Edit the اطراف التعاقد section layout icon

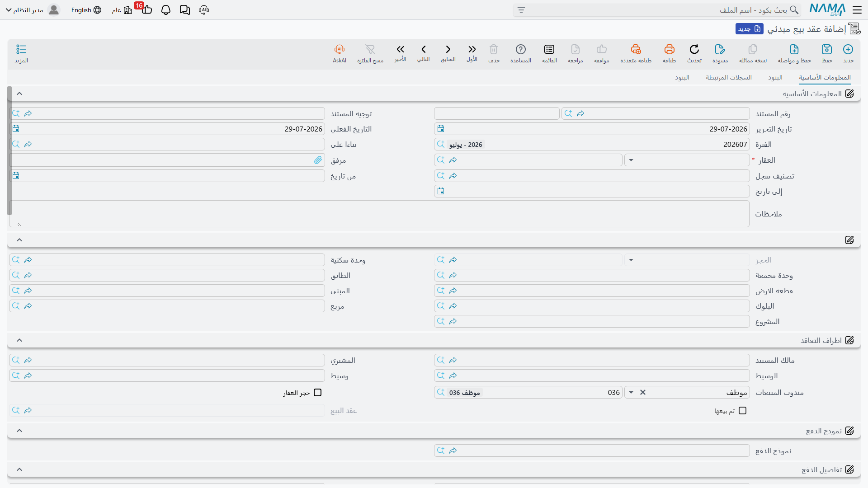coord(849,340)
